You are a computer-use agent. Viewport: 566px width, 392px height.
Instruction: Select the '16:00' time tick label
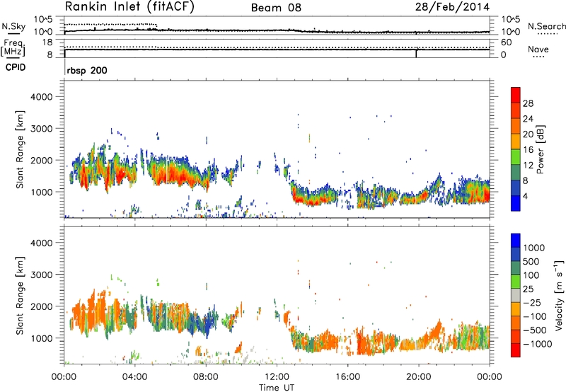[347, 377]
